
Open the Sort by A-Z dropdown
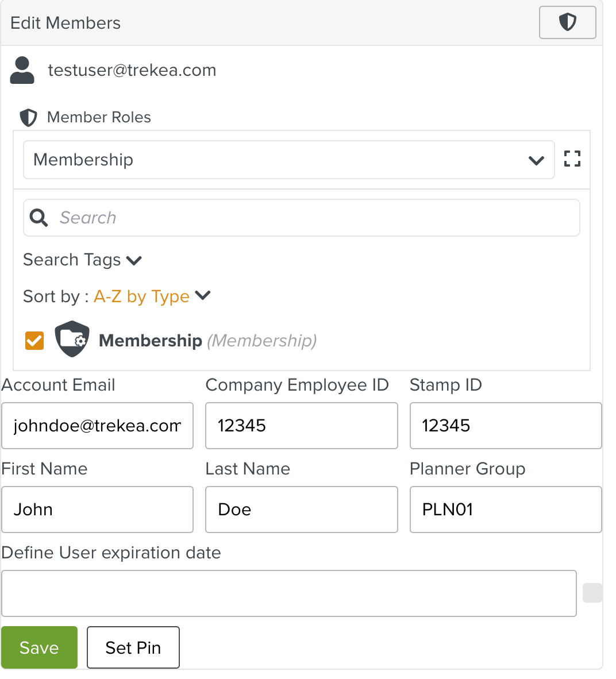pos(152,296)
